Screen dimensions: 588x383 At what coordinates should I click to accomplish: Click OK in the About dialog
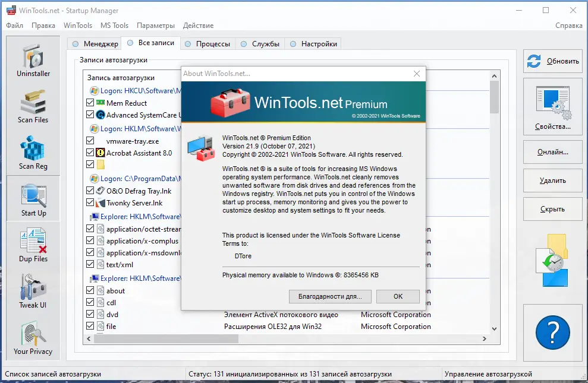tap(398, 296)
